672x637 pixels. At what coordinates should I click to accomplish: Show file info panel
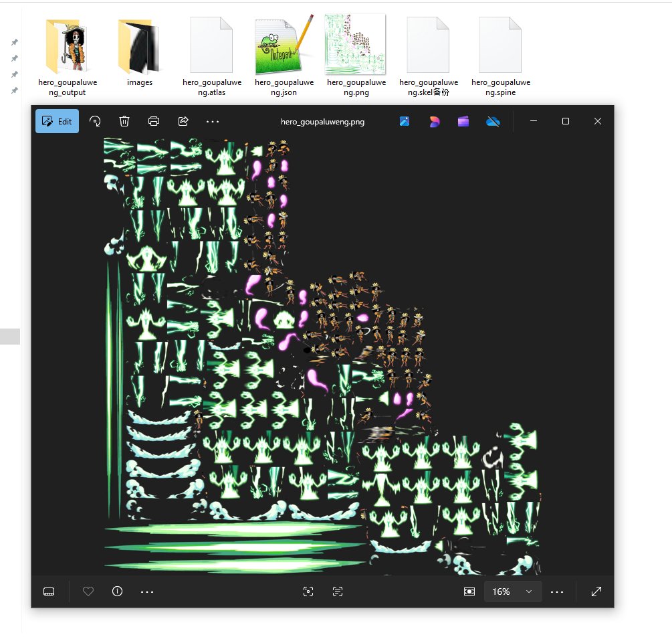118,591
